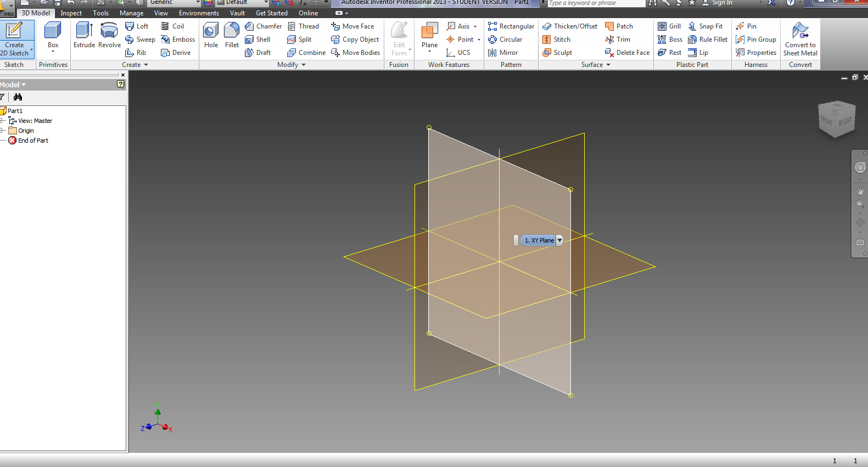Open the appearance color wheel picker

point(208,3)
